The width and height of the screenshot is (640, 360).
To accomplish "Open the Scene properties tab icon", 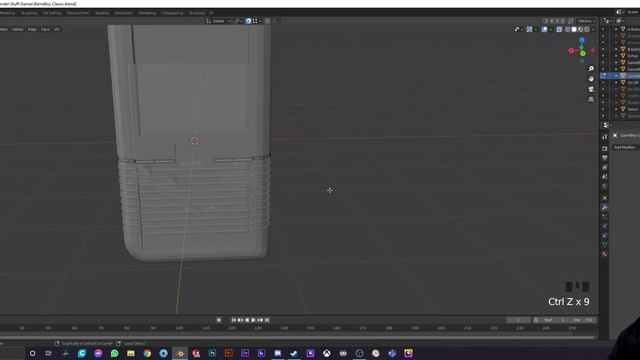I will 604,176.
